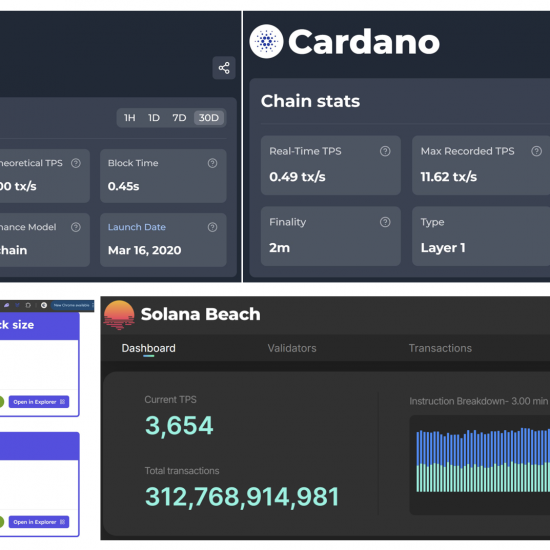Screen dimensions: 550x550
Task: Select the 1H time range
Action: click(130, 118)
